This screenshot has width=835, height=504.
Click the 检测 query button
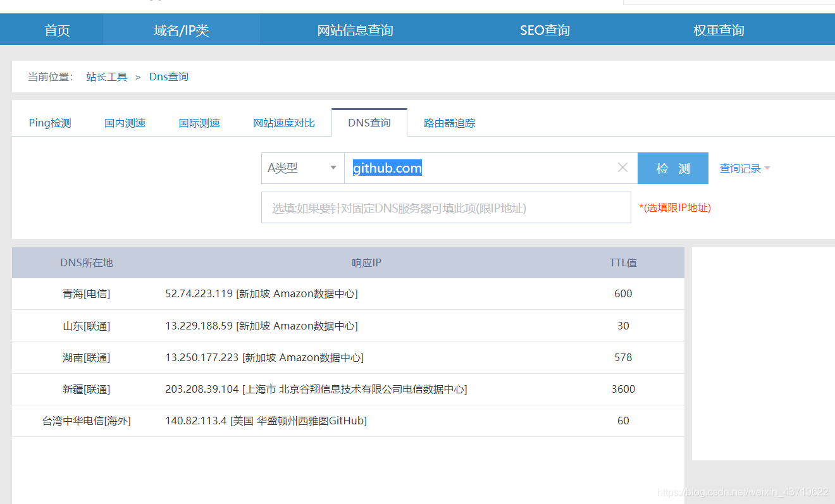tap(672, 168)
